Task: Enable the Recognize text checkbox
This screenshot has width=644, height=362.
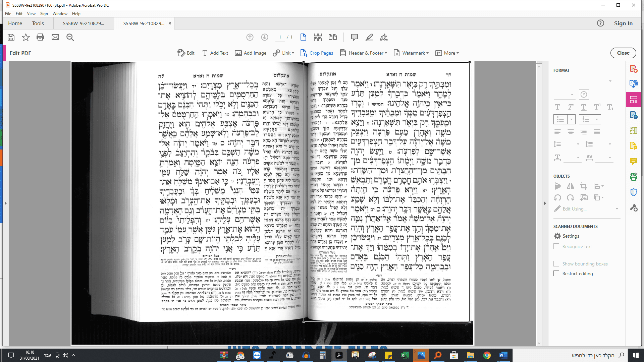Action: tap(556, 246)
